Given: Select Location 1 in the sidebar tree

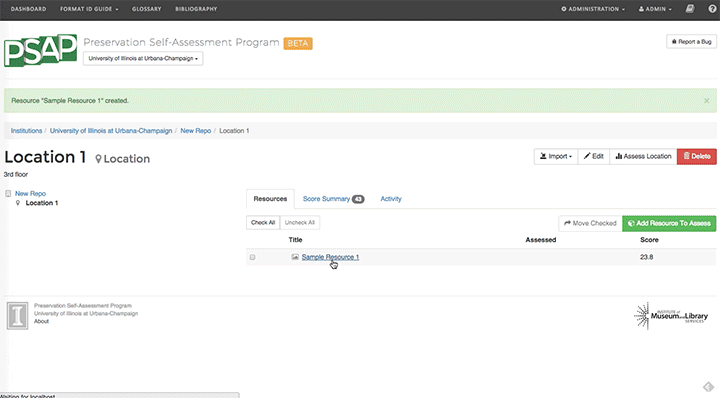Looking at the screenshot, I should click(x=42, y=203).
